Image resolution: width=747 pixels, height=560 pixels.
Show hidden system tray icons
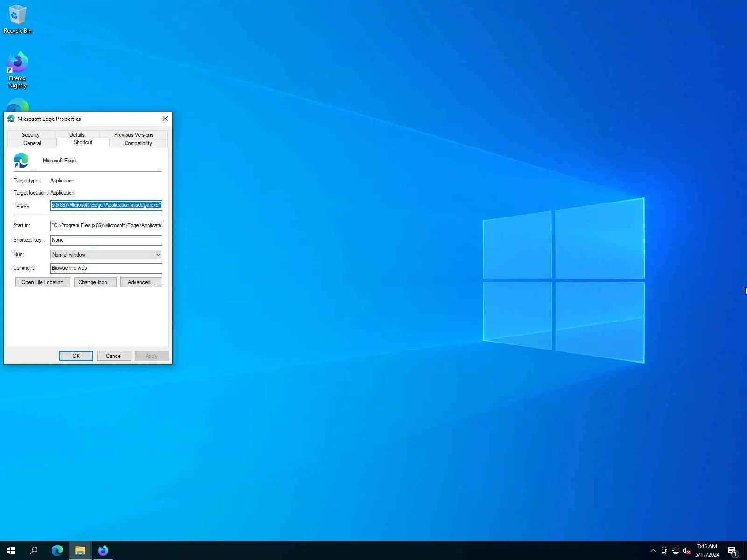653,551
